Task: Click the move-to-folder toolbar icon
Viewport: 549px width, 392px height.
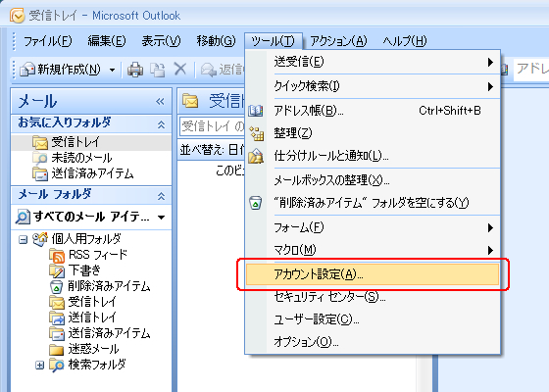Action: (x=158, y=70)
